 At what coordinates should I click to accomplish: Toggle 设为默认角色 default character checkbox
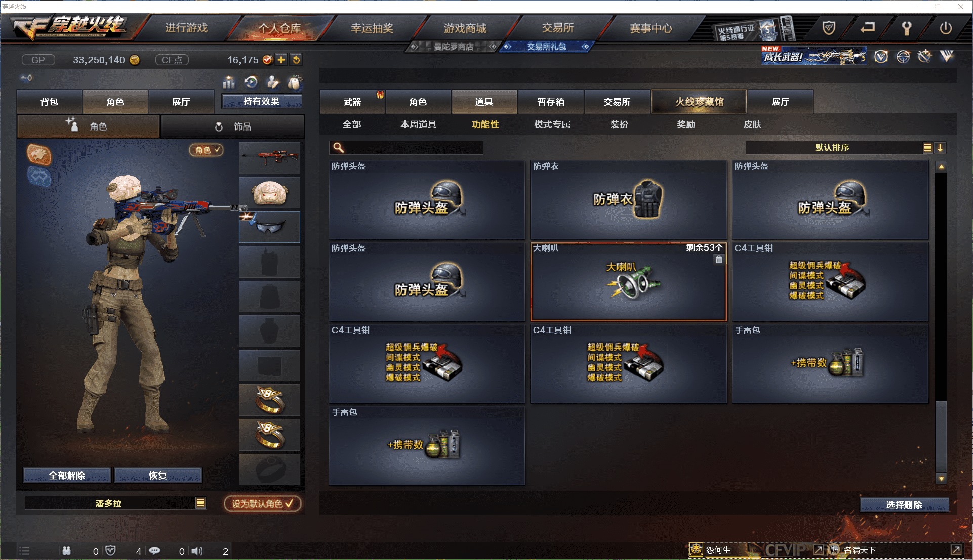262,504
